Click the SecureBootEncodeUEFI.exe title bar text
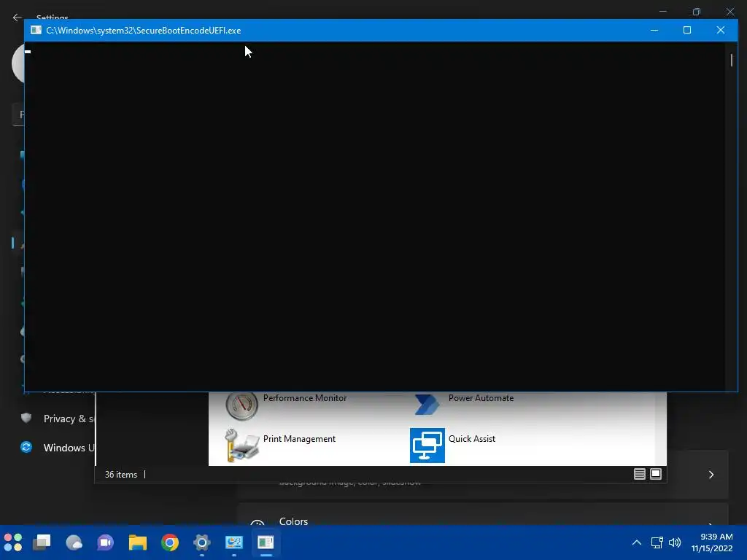The width and height of the screenshot is (747, 560). (144, 31)
